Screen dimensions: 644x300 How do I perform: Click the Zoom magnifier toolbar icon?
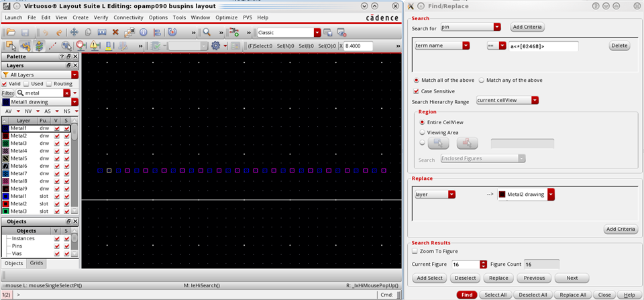pyautogui.click(x=207, y=32)
